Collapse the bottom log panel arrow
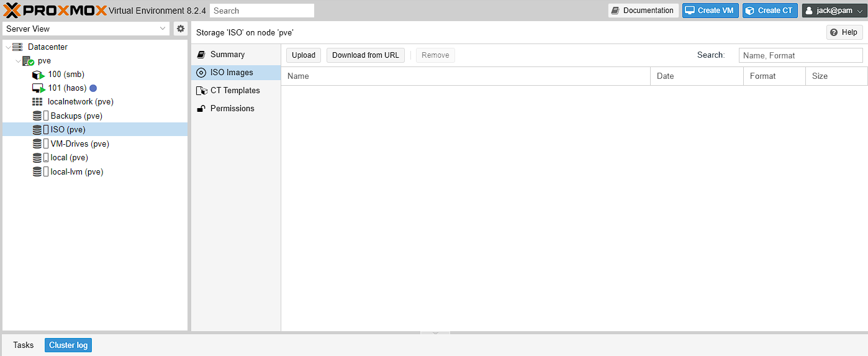This screenshot has width=868, height=356. tap(435, 333)
